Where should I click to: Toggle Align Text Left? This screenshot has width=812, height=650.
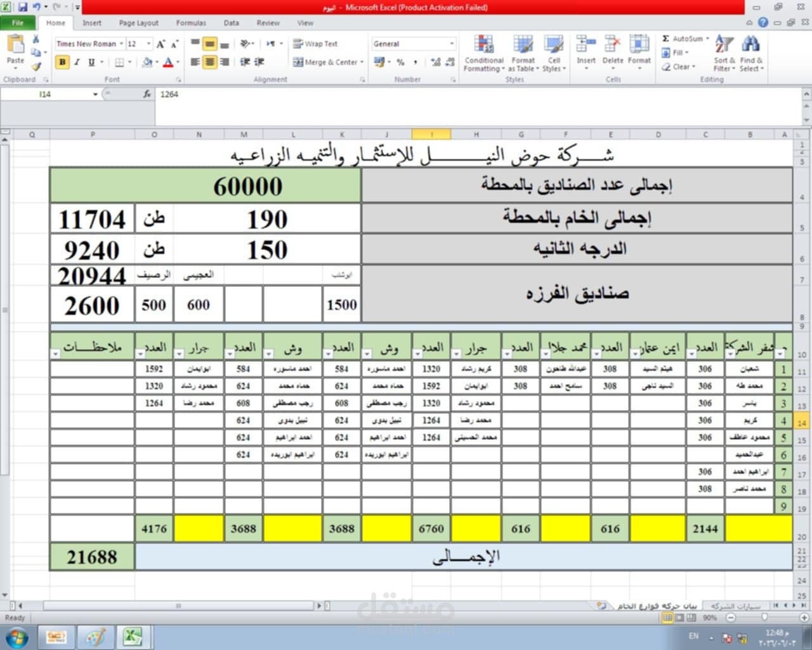(195, 62)
